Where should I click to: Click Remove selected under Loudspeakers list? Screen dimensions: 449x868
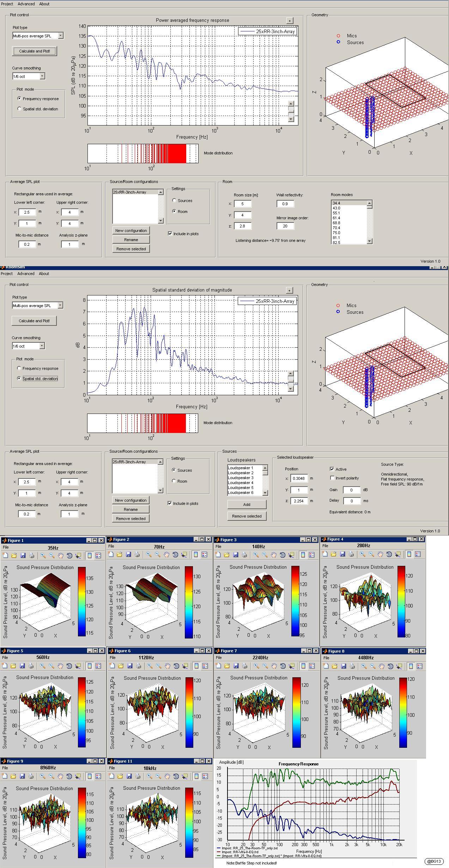[247, 516]
